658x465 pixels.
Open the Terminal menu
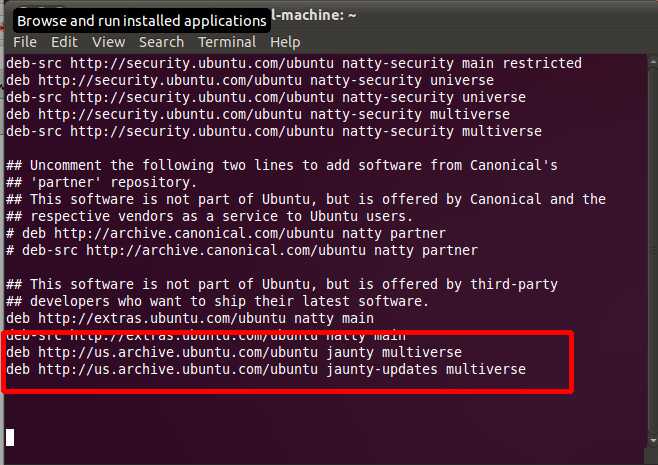(x=227, y=42)
